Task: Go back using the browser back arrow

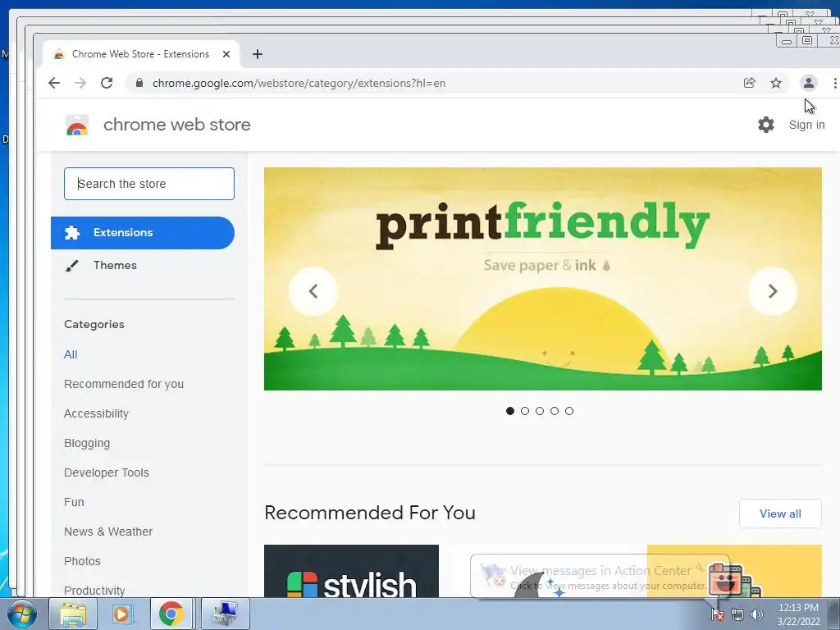Action: coord(54,83)
